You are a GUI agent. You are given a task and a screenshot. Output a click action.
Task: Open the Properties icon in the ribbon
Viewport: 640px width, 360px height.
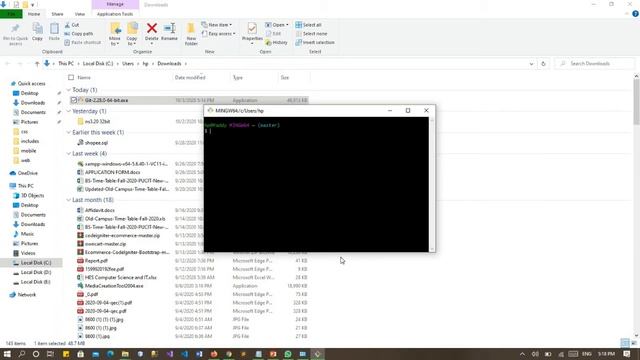point(252,29)
